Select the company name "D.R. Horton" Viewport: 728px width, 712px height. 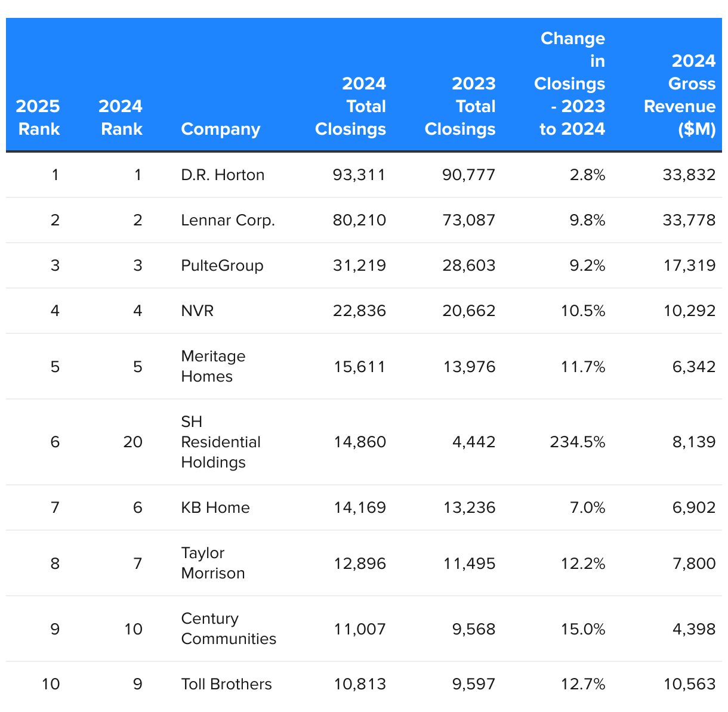pyautogui.click(x=223, y=175)
